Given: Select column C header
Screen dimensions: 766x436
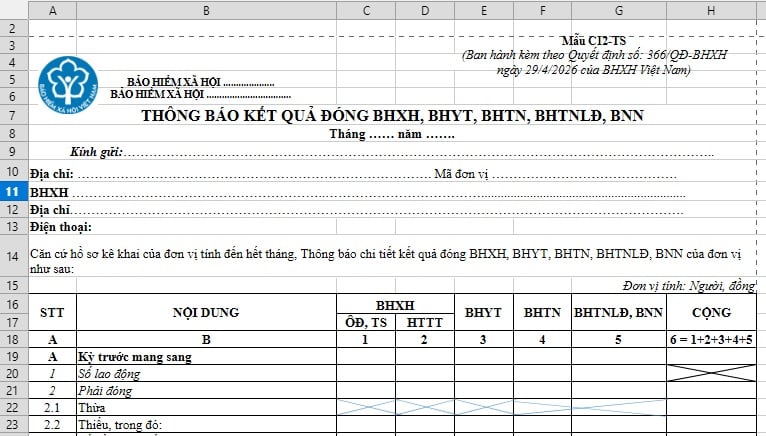Looking at the screenshot, I should (366, 10).
